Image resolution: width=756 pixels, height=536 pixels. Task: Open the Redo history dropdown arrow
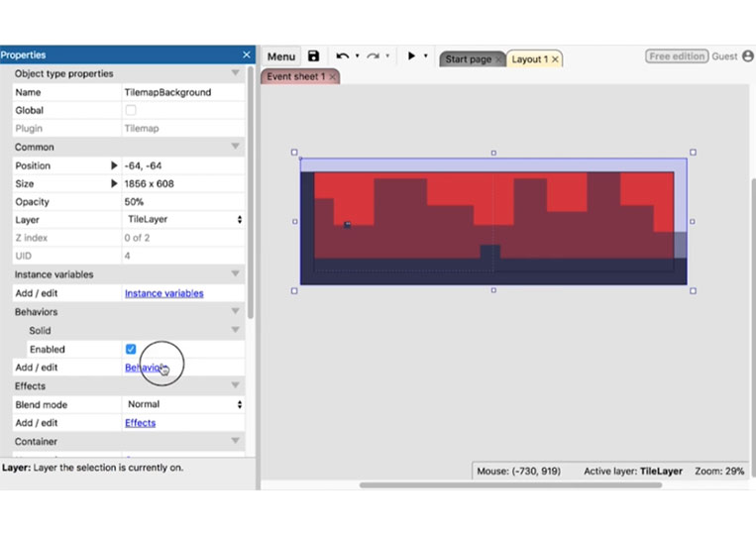tap(387, 55)
